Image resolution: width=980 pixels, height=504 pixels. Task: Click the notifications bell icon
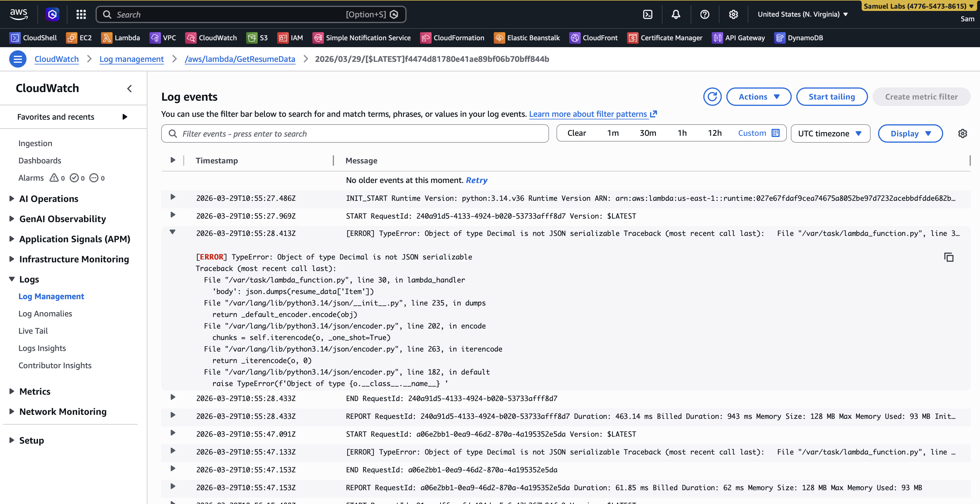pos(676,14)
